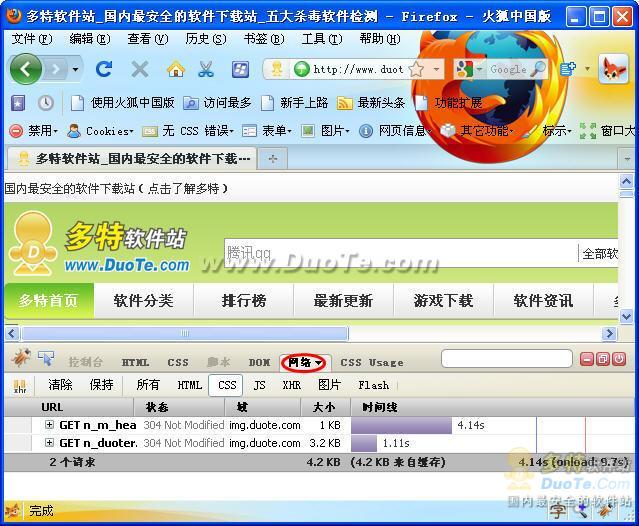Go to home page via house icon
Screen dimensions: 639x526
(x=175, y=69)
